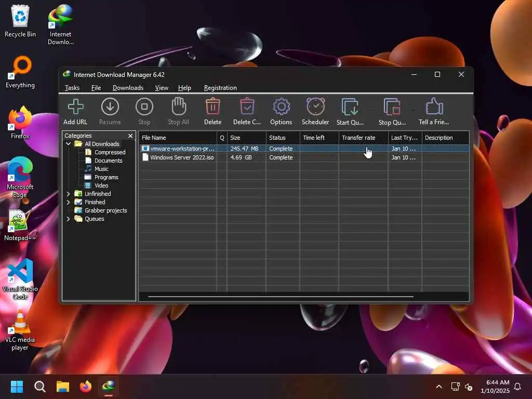Image resolution: width=532 pixels, height=399 pixels.
Task: Select the Everything desktop shortcut
Action: click(20, 72)
